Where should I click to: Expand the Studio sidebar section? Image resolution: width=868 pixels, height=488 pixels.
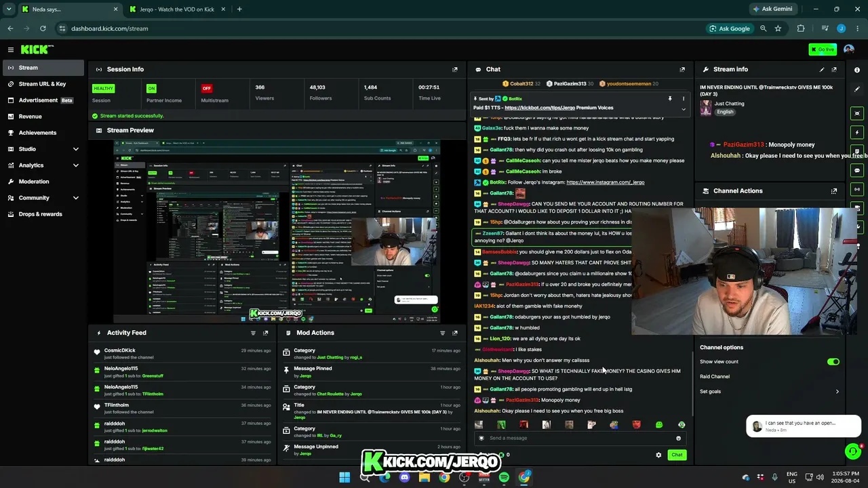pos(75,149)
